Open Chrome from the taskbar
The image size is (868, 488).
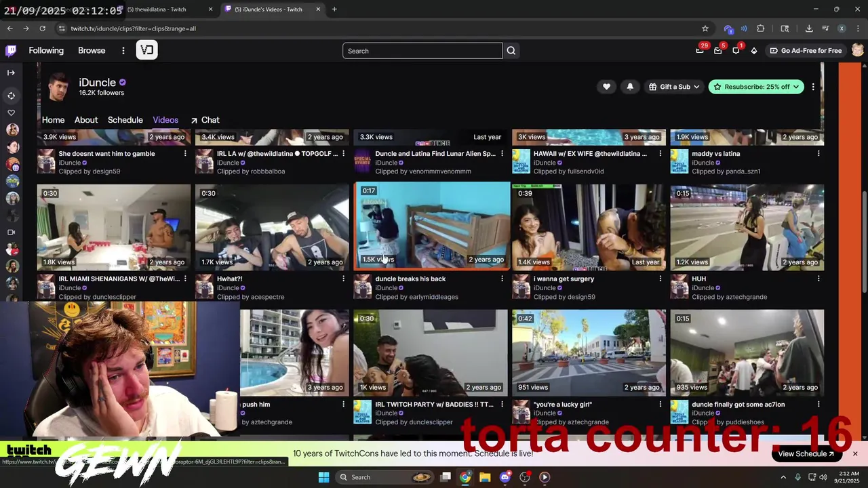[465, 477]
